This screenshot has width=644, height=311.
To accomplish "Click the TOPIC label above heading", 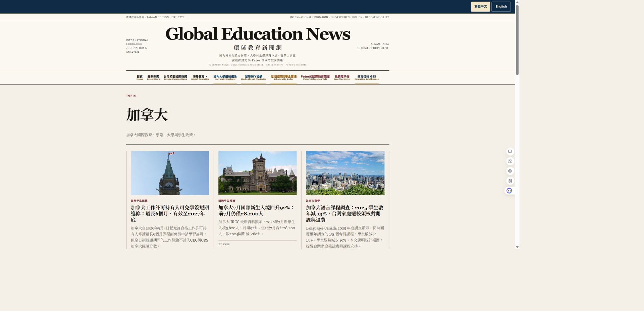I will coord(131,96).
